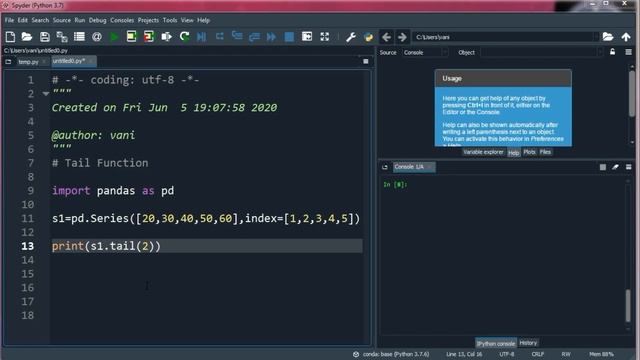Change to parent directory arrow
Screen dimensions: 640x360
[626, 37]
